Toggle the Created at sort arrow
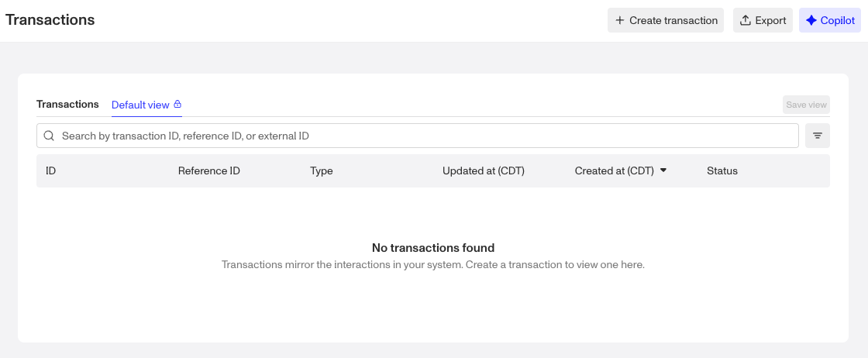868x358 pixels. [663, 170]
